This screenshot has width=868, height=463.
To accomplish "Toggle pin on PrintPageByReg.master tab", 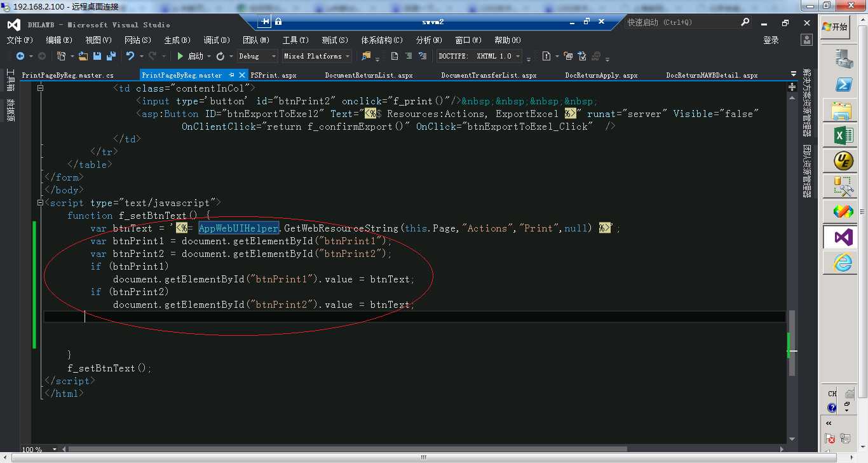I will tap(232, 75).
